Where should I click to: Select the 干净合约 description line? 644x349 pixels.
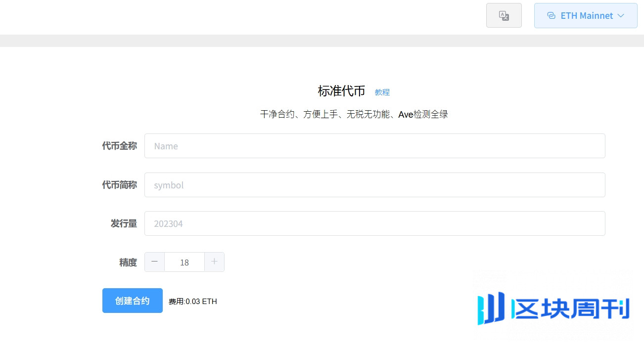pos(354,114)
